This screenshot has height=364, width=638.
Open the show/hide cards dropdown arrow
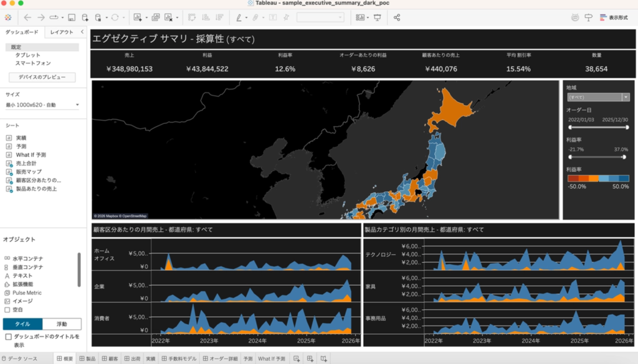point(368,18)
